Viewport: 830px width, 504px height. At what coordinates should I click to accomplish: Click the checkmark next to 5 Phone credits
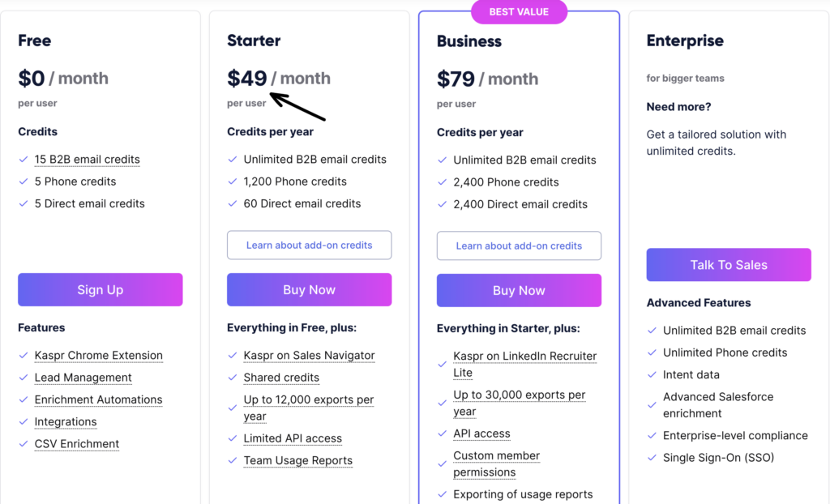pos(24,182)
